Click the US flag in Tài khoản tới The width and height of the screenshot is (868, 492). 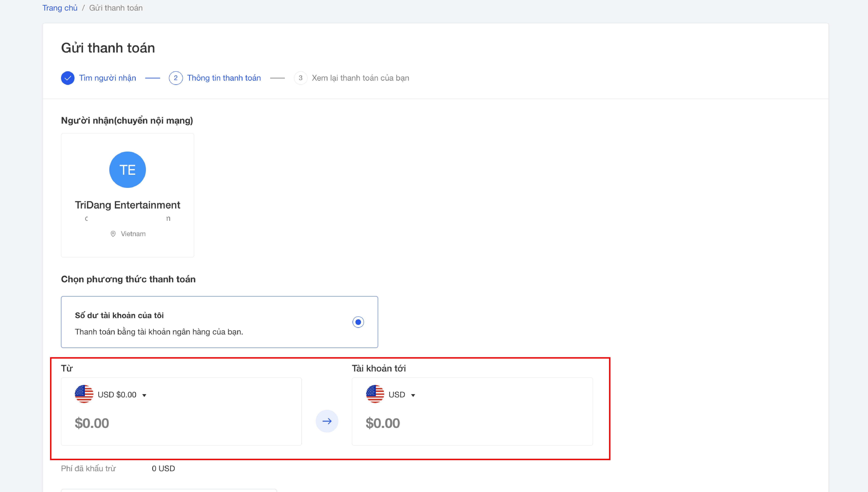pyautogui.click(x=375, y=394)
